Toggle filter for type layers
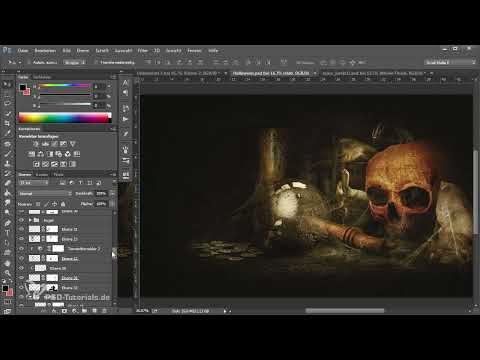This screenshot has width=480, height=360. (x=81, y=183)
